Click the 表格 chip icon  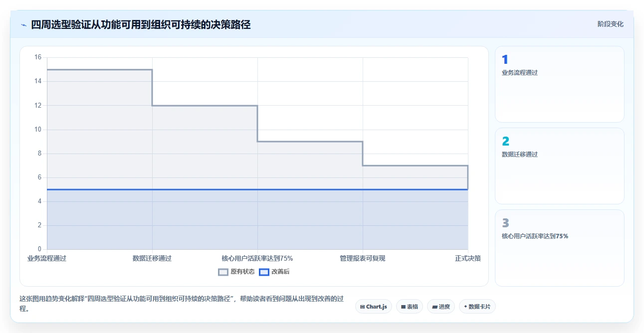pyautogui.click(x=403, y=307)
